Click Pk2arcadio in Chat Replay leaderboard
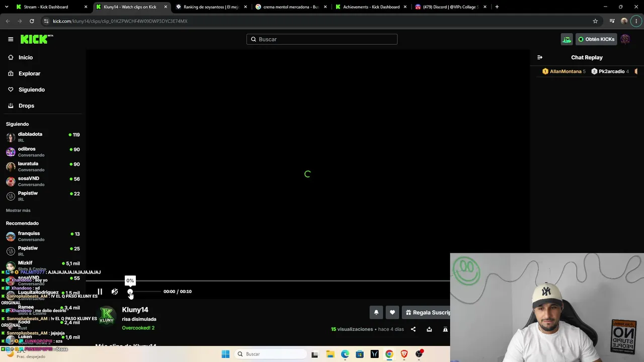Screen dimensions: 644x362 coord(610,71)
